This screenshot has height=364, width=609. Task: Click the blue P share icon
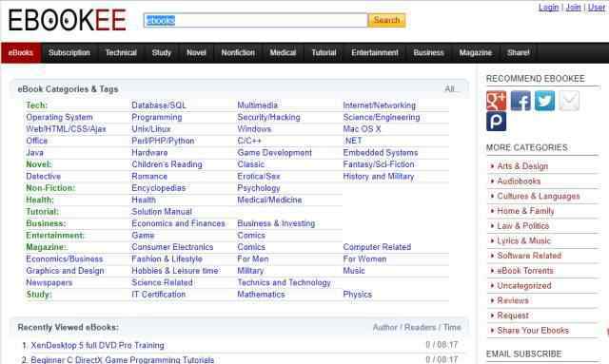[497, 121]
